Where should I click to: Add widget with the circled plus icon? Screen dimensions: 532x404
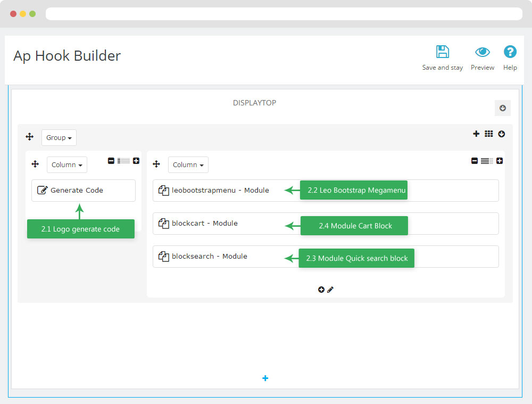click(321, 290)
